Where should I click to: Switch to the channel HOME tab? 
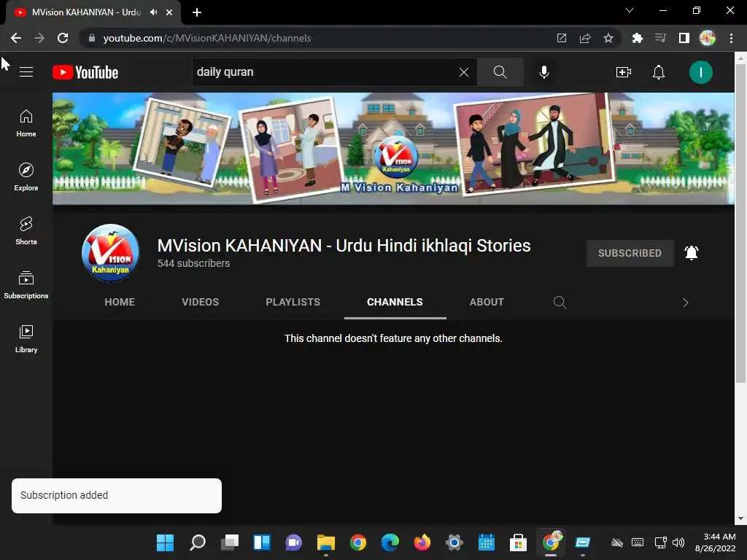120,302
